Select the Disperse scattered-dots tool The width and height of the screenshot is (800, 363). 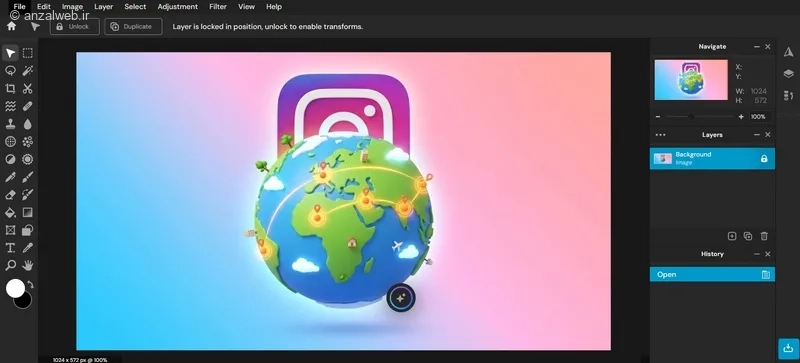(x=28, y=141)
